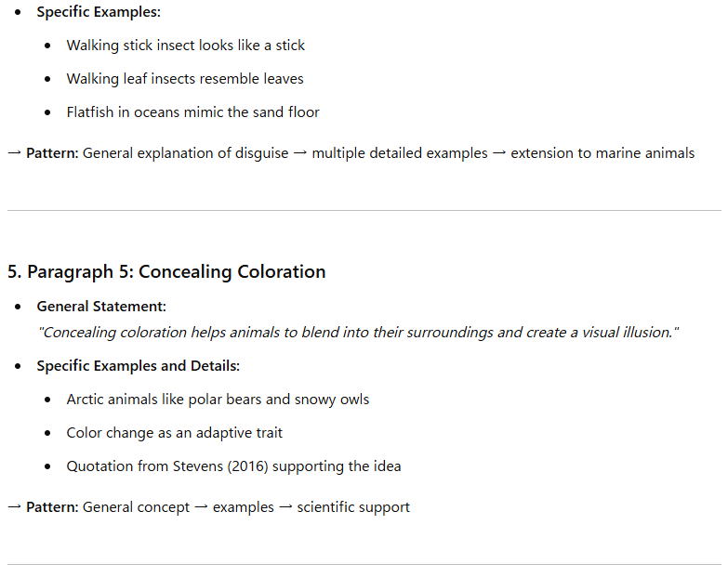Viewport: 728px width, 577px height.
Task: Click the "Flatfish in oceans mimic the sand floor" line
Action: tap(192, 112)
